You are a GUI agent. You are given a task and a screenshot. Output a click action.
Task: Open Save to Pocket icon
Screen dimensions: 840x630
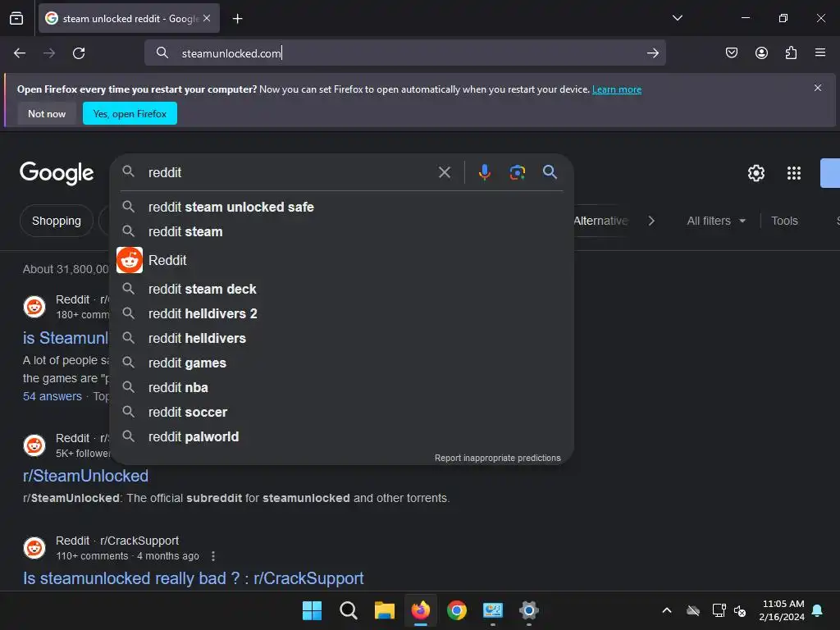click(731, 52)
